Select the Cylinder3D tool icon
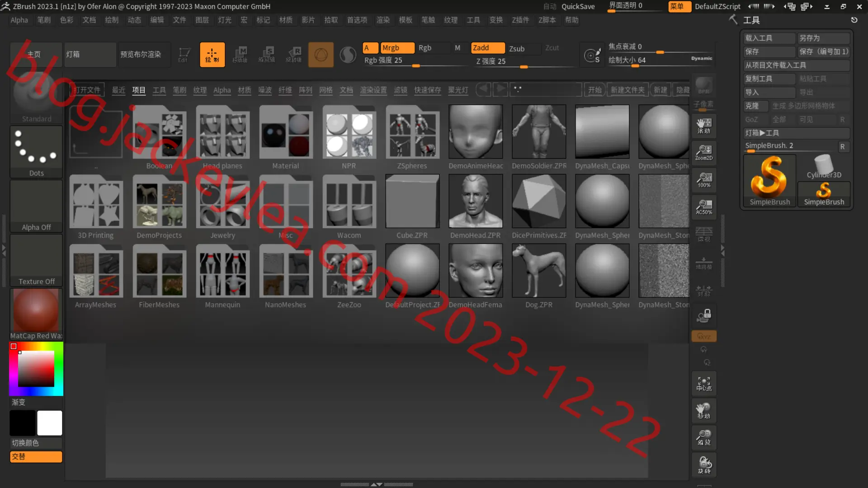The height and width of the screenshot is (488, 868). click(824, 167)
